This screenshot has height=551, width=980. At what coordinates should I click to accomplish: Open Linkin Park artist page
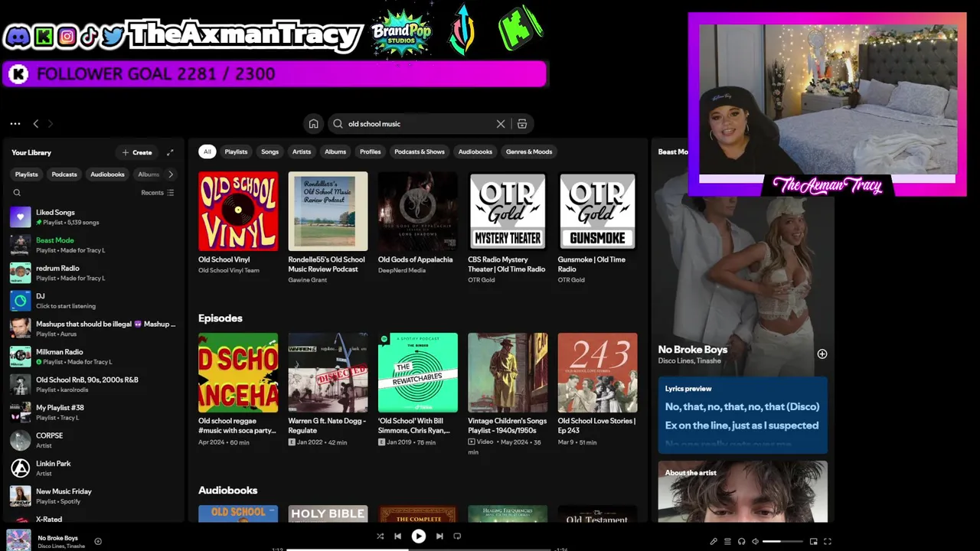93,468
